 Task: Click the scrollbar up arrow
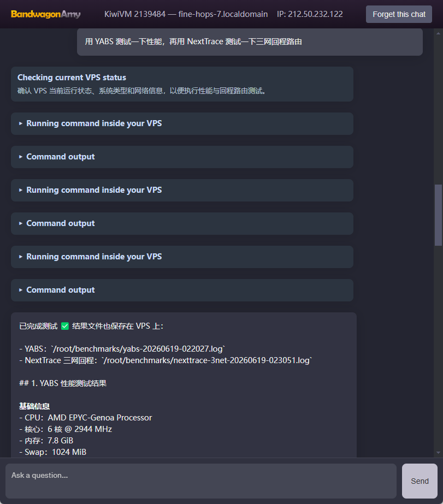(438, 33)
